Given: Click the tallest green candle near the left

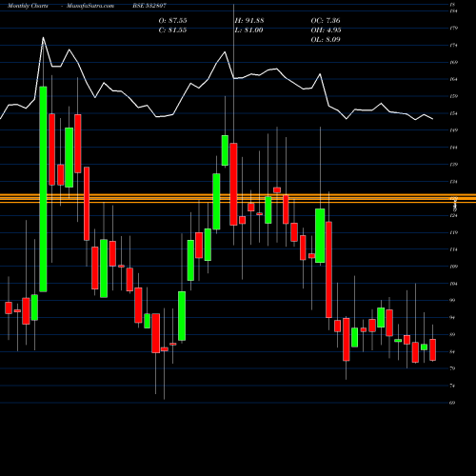Looking at the screenshot, I should pyautogui.click(x=43, y=189).
